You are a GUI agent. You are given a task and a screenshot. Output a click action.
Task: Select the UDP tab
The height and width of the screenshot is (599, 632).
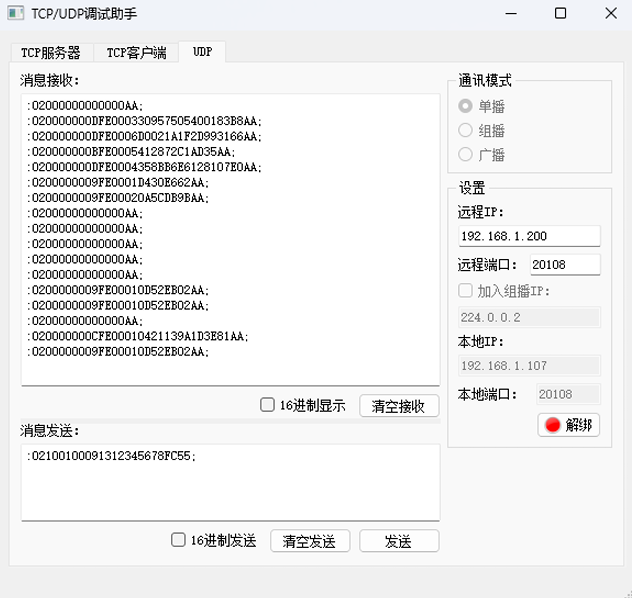(203, 52)
